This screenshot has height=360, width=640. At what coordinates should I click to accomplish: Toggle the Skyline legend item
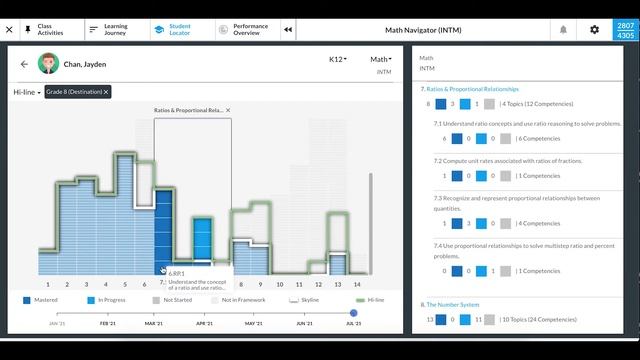[x=304, y=300]
